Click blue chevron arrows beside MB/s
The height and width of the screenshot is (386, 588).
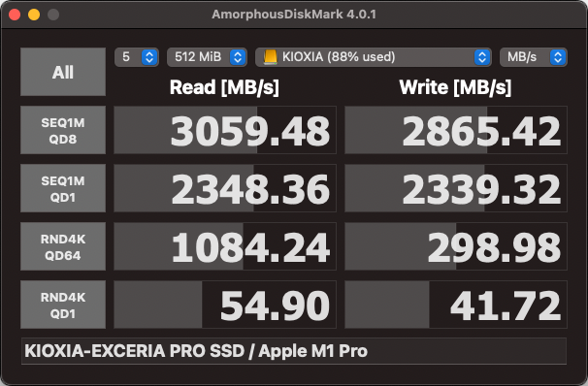[558, 57]
